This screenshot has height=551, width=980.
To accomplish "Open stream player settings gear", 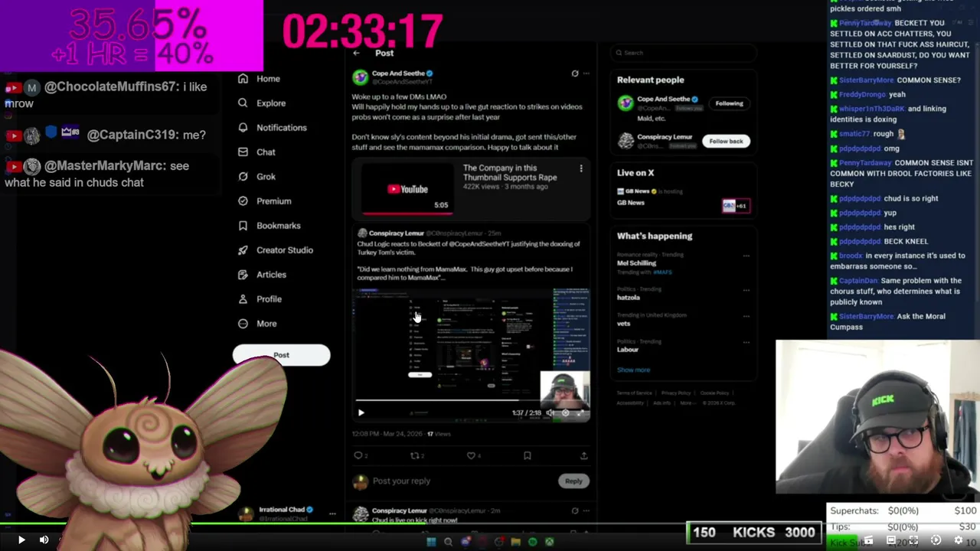I will (x=958, y=540).
